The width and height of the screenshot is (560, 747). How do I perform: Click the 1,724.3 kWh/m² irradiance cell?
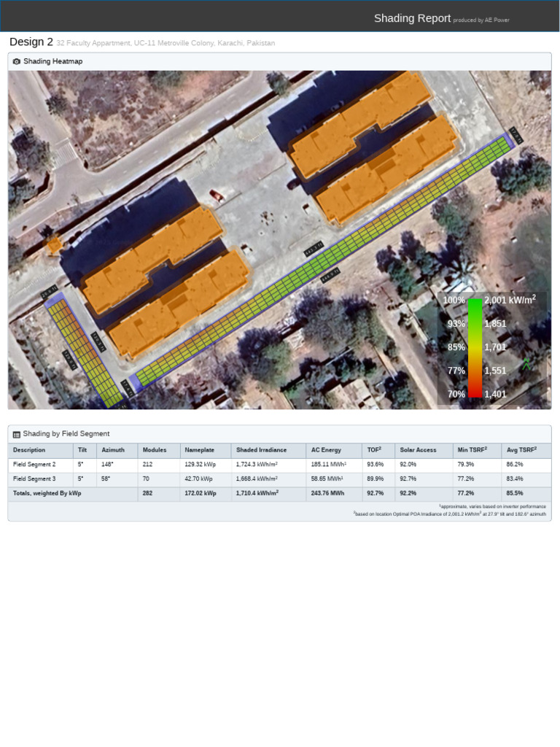pos(257,465)
